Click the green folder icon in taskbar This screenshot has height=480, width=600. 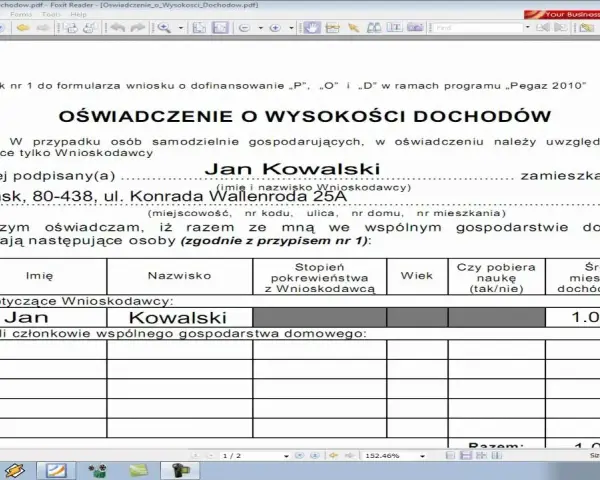(x=139, y=471)
